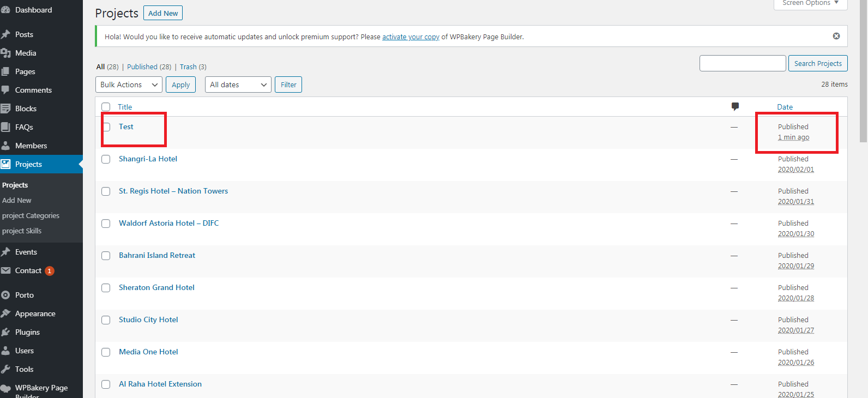The width and height of the screenshot is (868, 398).
Task: Click the Porto theme icon
Action: pos(5,295)
